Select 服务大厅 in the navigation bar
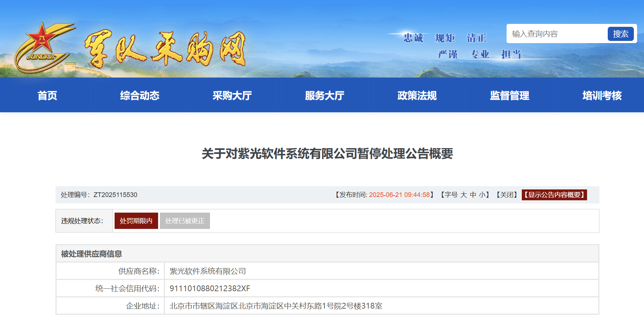The height and width of the screenshot is (318, 644). 325,96
